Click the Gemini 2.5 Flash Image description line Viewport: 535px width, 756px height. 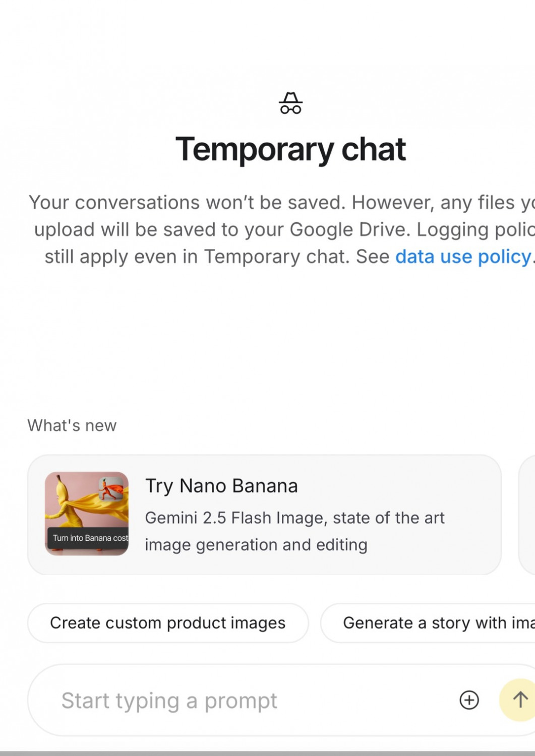294,518
